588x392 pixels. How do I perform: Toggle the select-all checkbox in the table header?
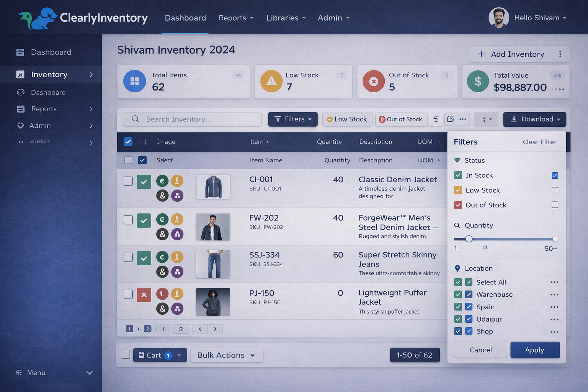128,142
